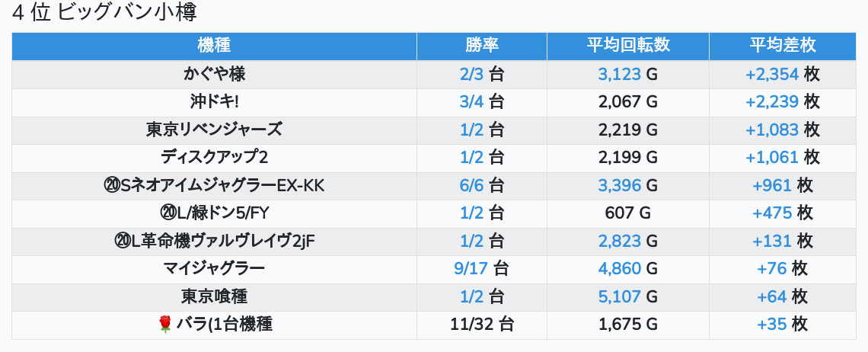Click the +2,354 average difference link

tap(772, 74)
